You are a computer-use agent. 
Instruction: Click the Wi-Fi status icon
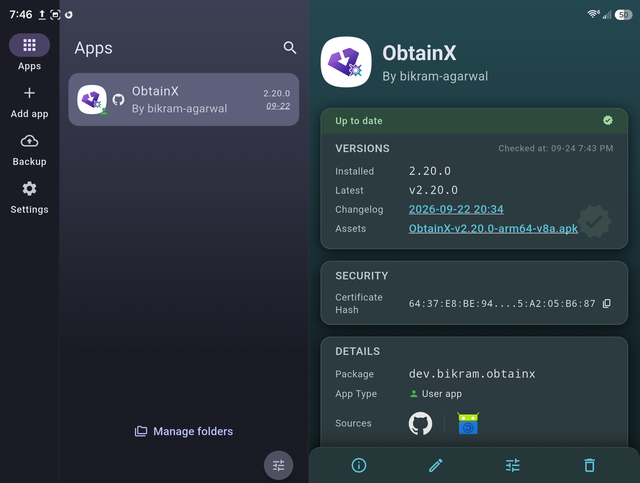point(593,14)
